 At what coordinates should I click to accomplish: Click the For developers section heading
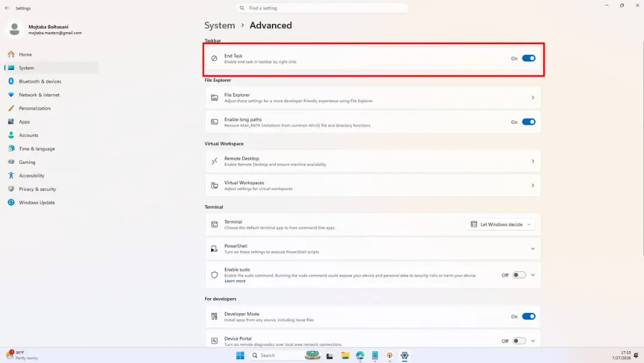point(221,299)
